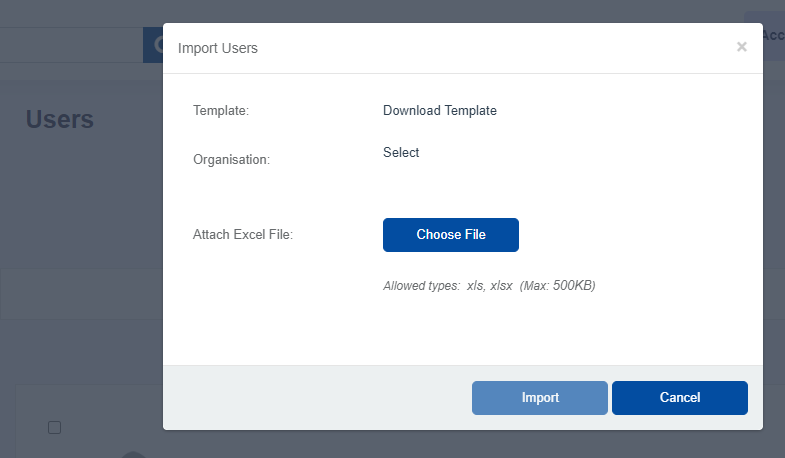Click the Download Template link
The height and width of the screenshot is (458, 785).
[x=439, y=111]
